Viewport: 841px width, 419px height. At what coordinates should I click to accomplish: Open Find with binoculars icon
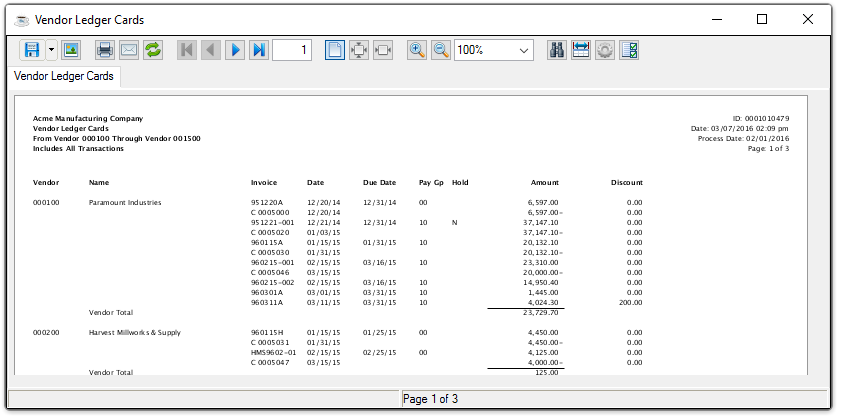(x=557, y=50)
